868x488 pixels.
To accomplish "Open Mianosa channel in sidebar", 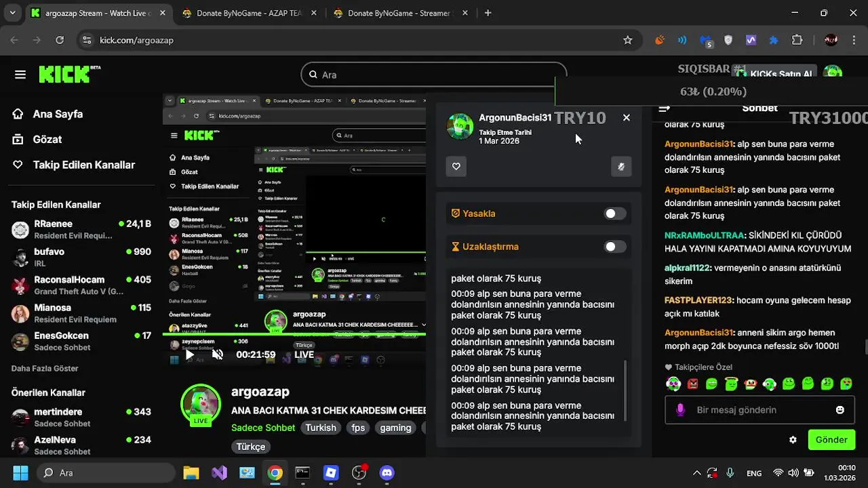I will (x=81, y=313).
